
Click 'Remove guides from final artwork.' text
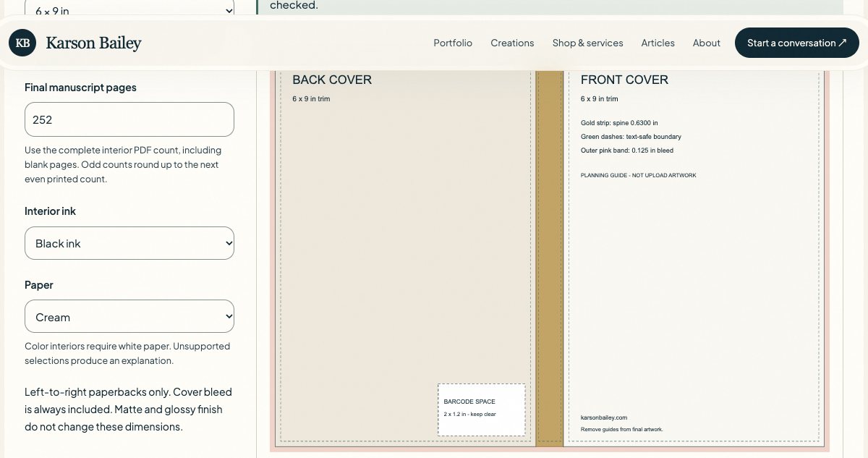click(x=622, y=429)
